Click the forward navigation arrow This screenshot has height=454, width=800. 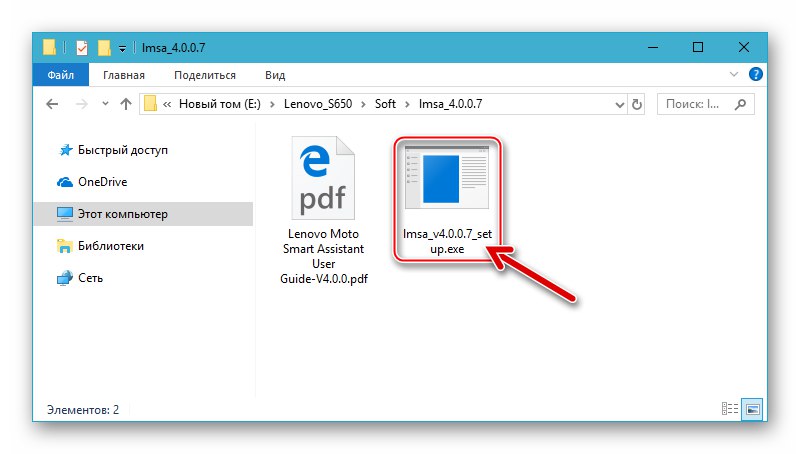click(x=81, y=104)
